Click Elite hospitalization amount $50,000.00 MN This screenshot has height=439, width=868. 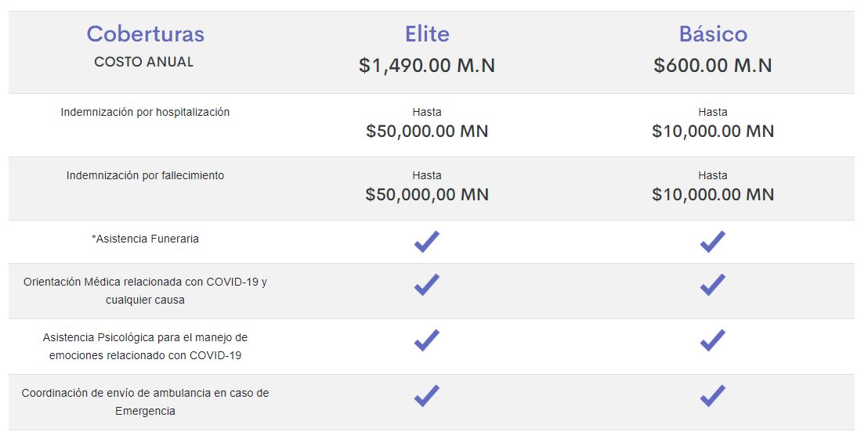427,131
